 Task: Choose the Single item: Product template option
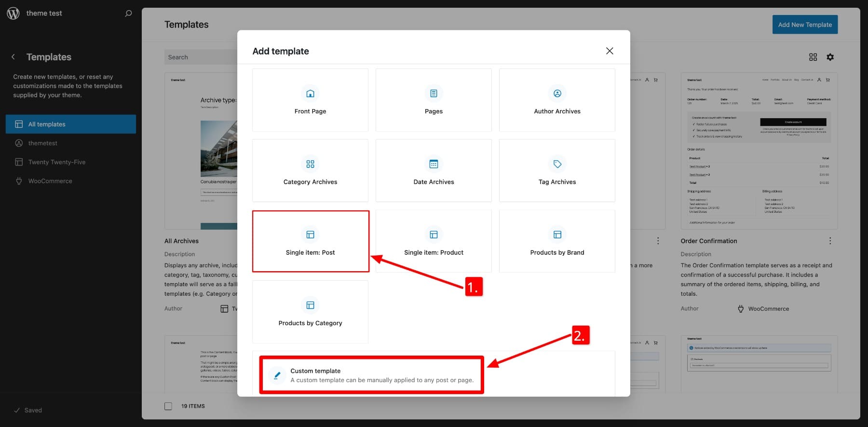coord(434,241)
